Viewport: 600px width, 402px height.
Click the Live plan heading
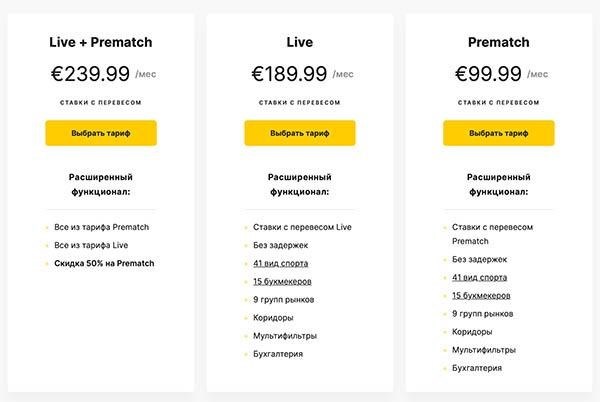click(x=300, y=42)
